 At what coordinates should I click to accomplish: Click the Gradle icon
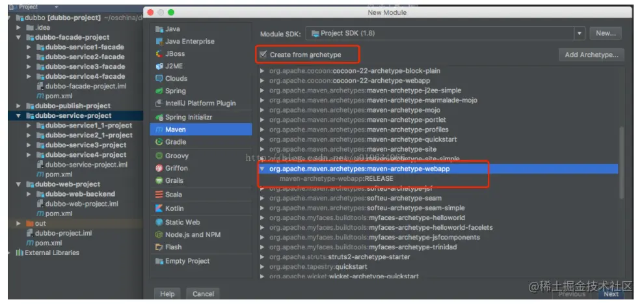coord(159,142)
